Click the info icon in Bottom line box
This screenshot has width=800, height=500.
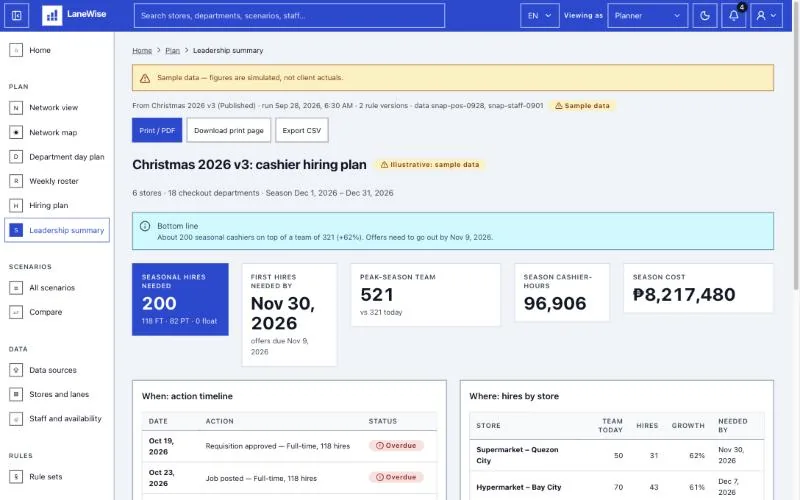coord(145,226)
